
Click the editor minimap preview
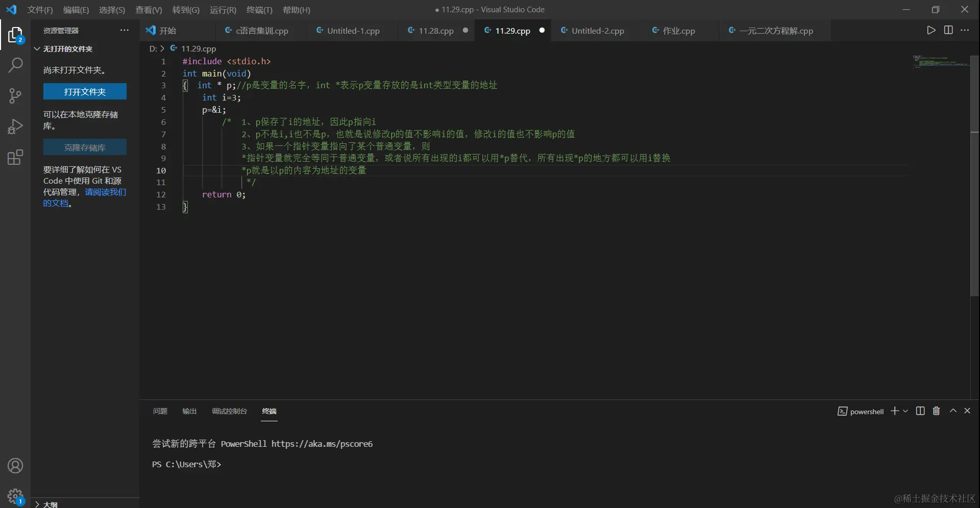940,61
